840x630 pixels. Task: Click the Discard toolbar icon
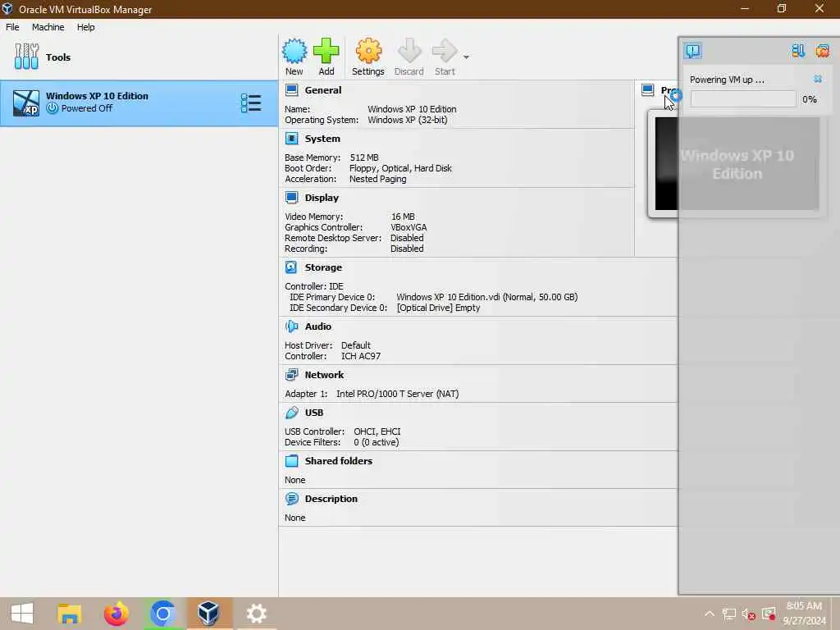(x=409, y=51)
